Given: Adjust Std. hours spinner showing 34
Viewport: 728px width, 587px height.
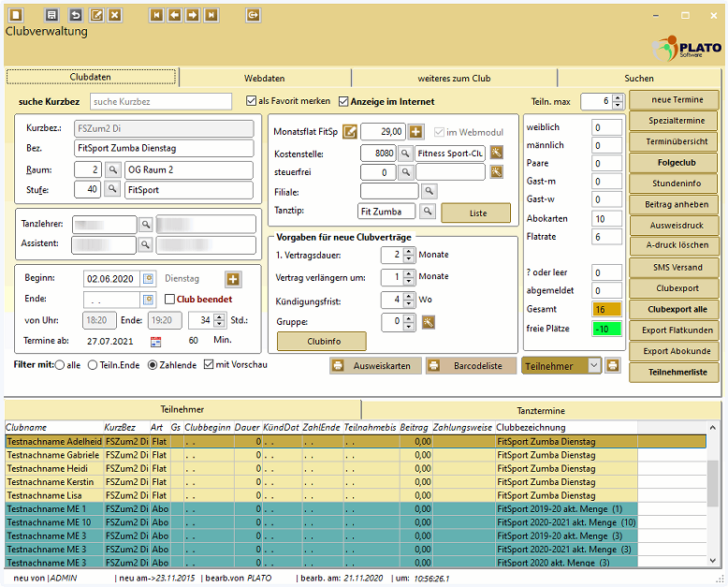Looking at the screenshot, I should pyautogui.click(x=220, y=320).
